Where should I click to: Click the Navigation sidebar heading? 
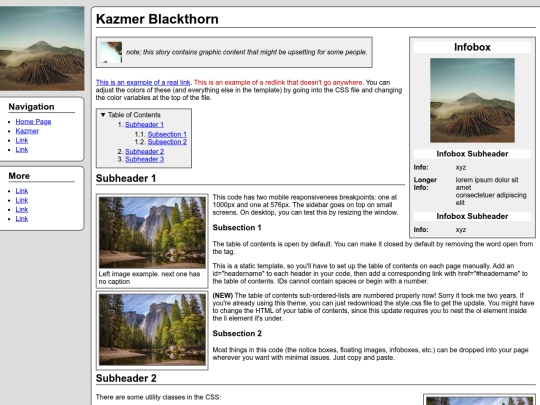31,107
